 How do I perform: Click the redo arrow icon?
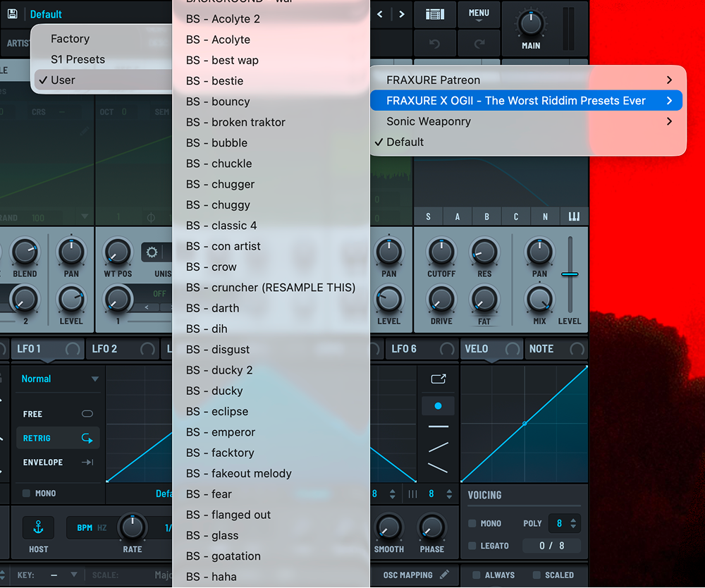point(479,44)
